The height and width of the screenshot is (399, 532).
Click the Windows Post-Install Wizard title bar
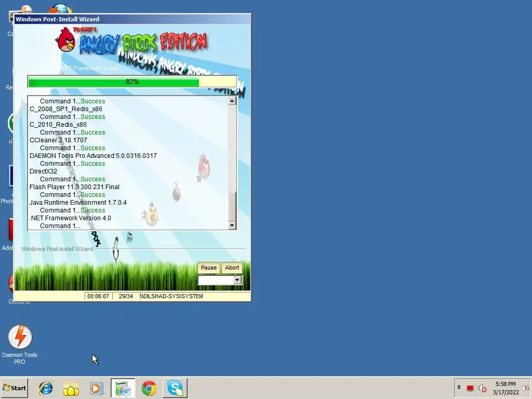(x=132, y=19)
